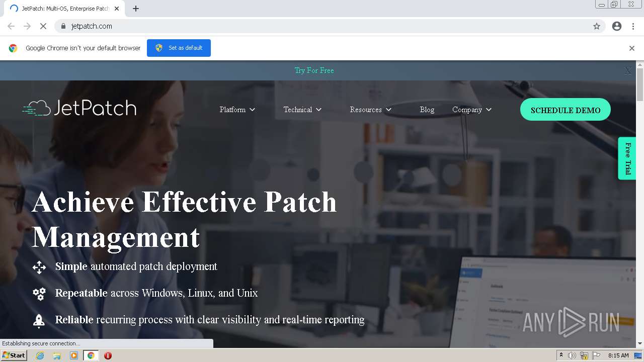Click 'Repeatable across Windows, Linux, and Unix' text
644x362 pixels.
156,293
